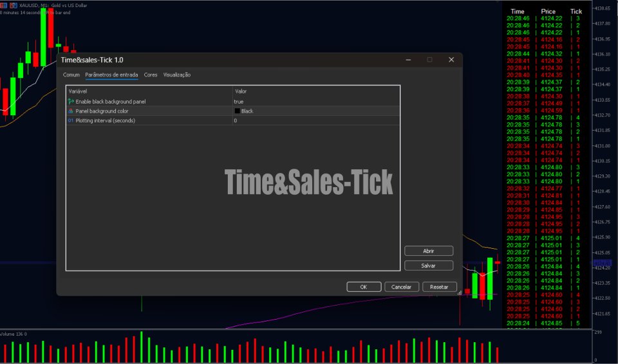
Task: Open the Cores tab
Action: [x=151, y=75]
